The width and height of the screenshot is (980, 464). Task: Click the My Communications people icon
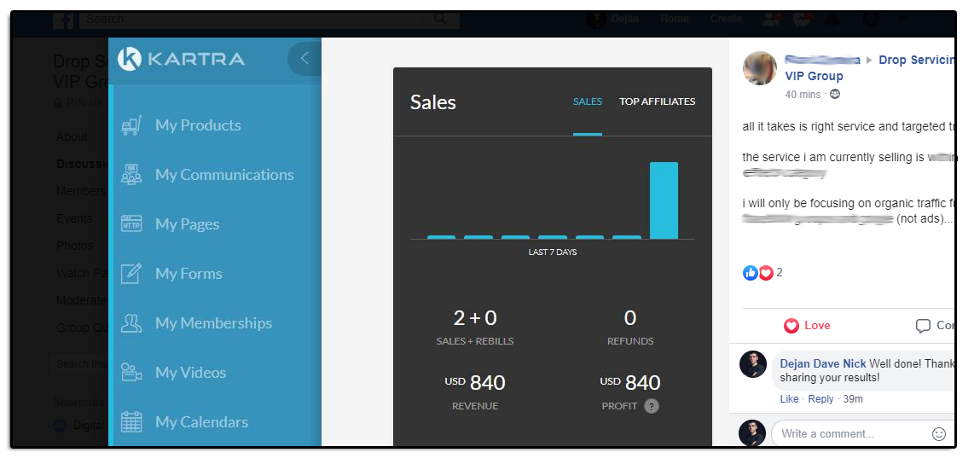[131, 175]
